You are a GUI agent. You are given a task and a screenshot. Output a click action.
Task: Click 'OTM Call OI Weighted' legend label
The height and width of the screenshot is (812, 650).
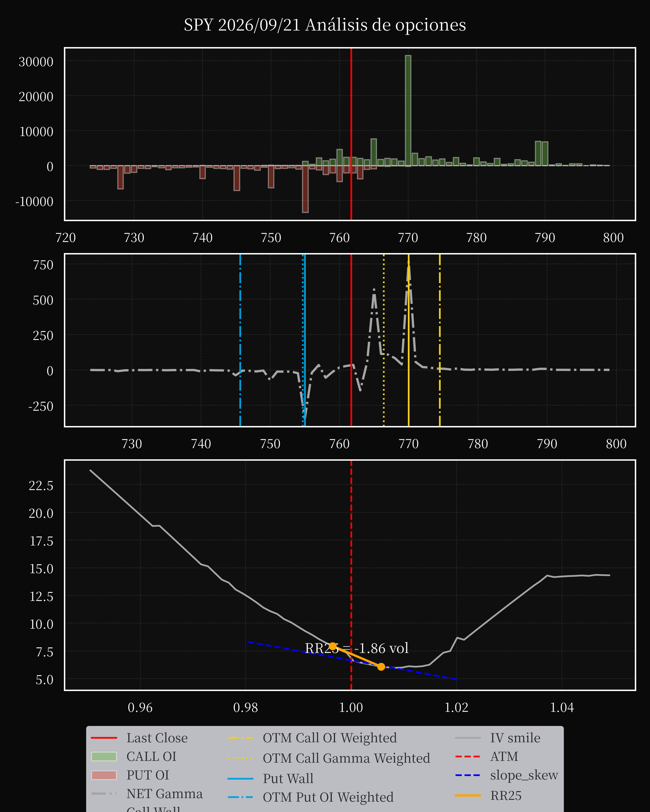330,738
